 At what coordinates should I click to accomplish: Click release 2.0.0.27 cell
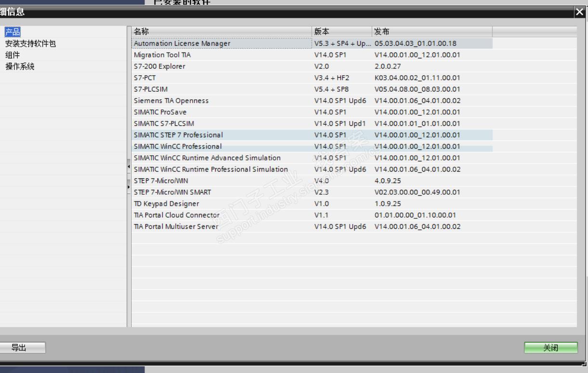[432, 67]
